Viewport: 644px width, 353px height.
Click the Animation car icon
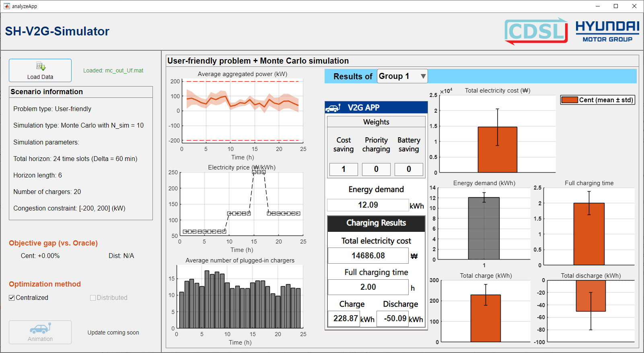coord(40,329)
